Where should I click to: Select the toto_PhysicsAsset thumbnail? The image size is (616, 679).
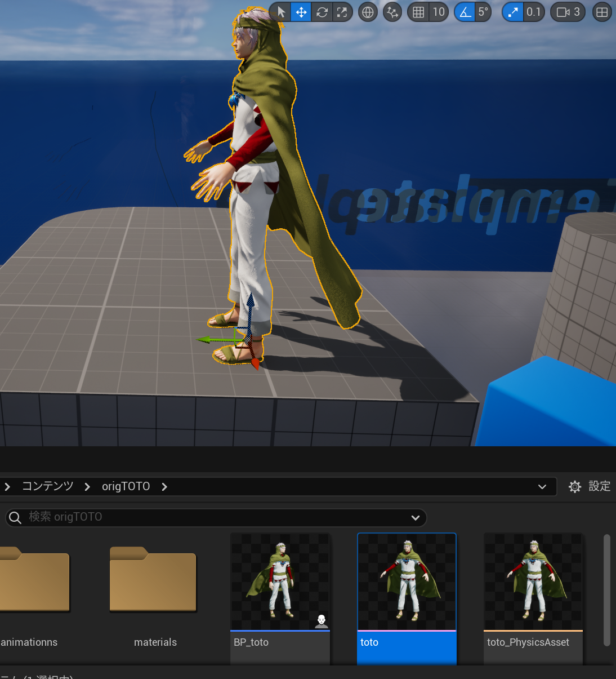pyautogui.click(x=533, y=582)
